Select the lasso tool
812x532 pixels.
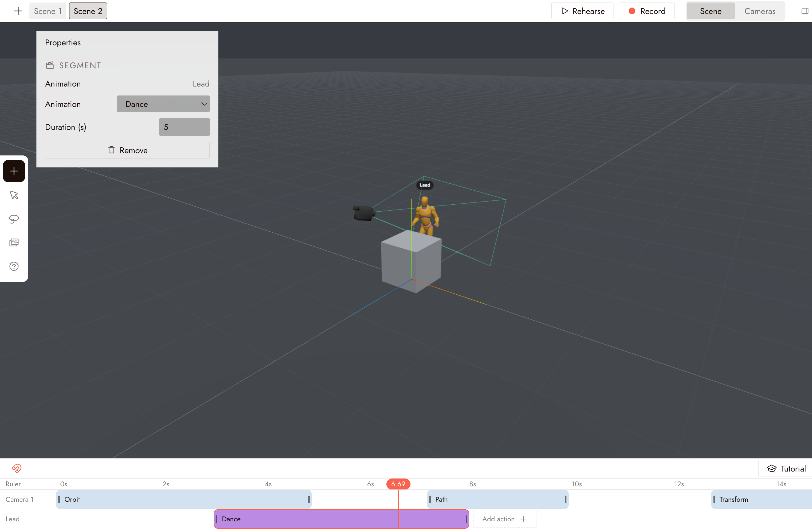tap(14, 219)
